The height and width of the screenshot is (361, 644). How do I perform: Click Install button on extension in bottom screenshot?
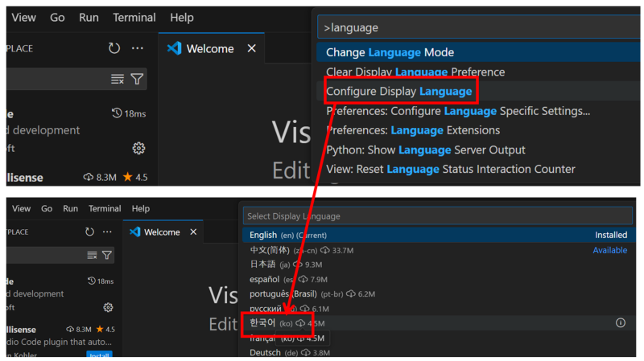(x=99, y=355)
